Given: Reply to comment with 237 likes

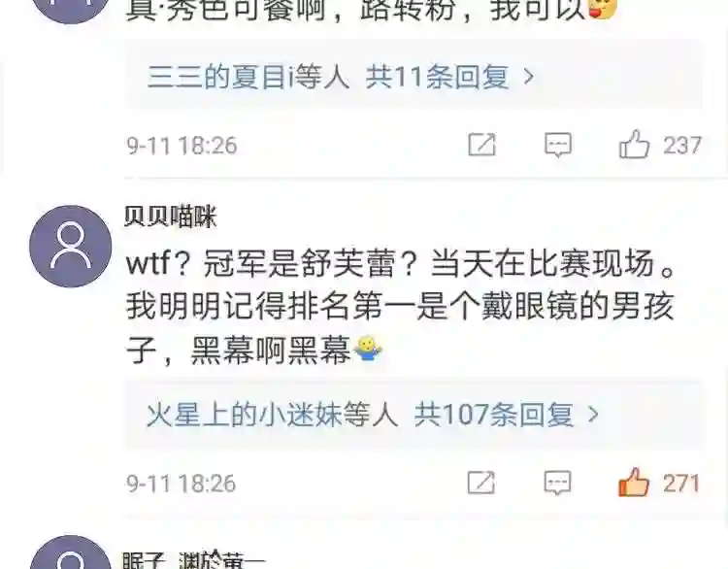Looking at the screenshot, I should [557, 145].
